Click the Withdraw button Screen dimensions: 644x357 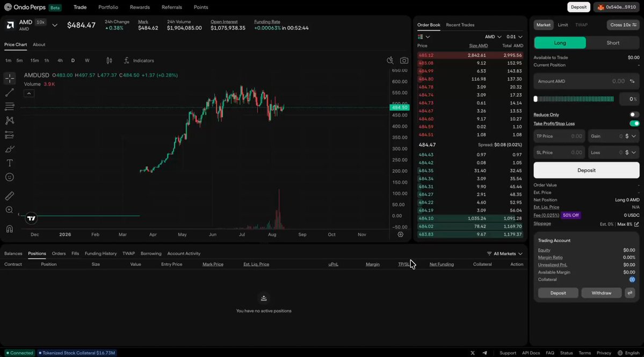tap(601, 293)
